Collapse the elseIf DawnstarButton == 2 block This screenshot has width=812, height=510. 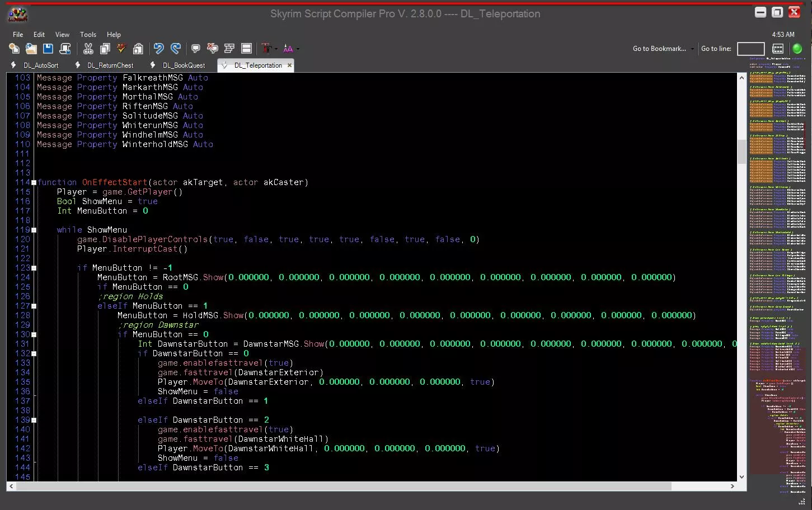pos(34,420)
